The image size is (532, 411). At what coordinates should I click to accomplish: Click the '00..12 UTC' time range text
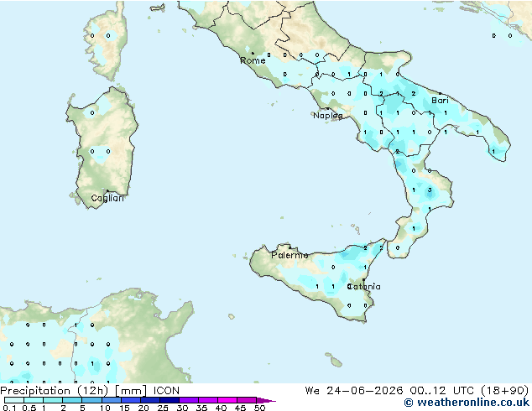[441, 391]
